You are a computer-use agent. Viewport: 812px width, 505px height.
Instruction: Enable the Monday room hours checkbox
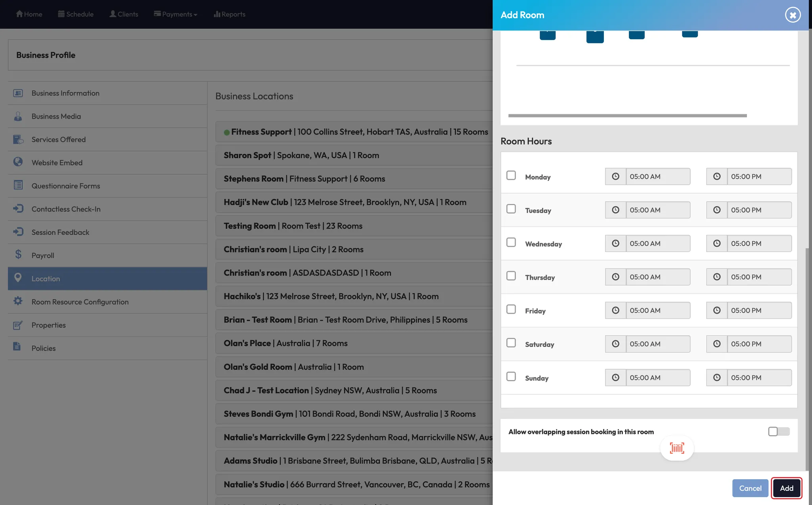coord(511,175)
